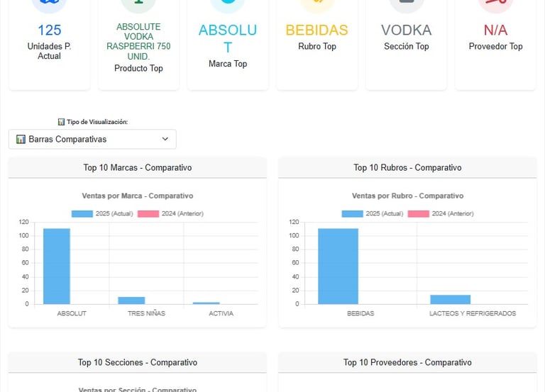Click the bar-chart icon inside Barras Comparativas
Screen dimensions: 545x392
(21, 140)
